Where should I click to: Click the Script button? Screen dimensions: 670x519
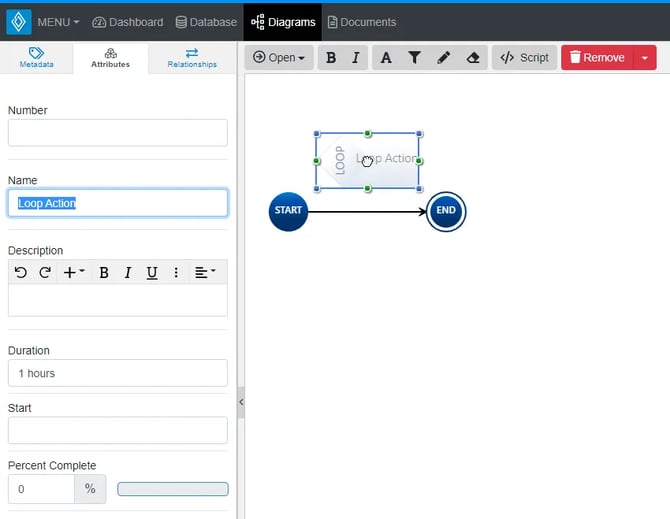click(x=524, y=58)
